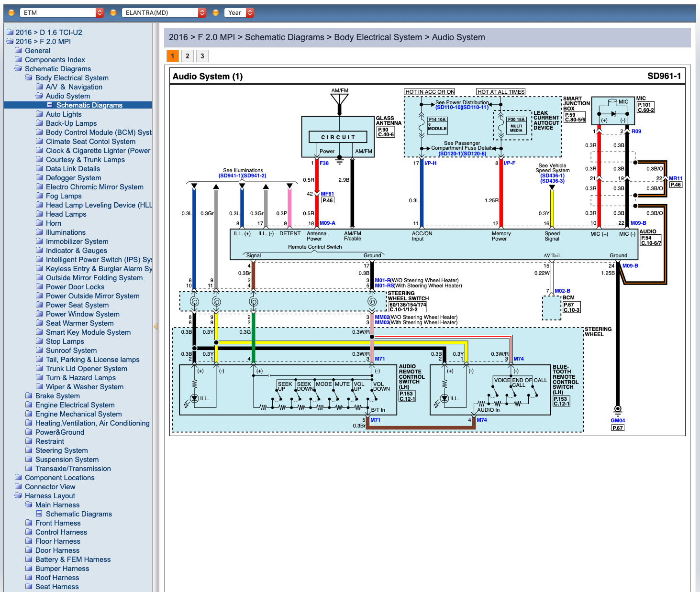This screenshot has height=592, width=700.
Task: Click the folder icon beside Brake System
Action: [29, 395]
